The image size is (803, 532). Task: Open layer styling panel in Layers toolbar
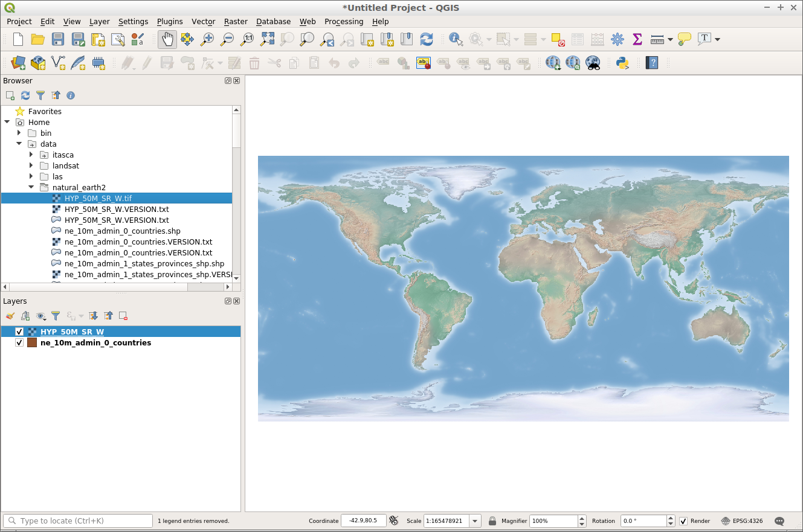pos(10,316)
